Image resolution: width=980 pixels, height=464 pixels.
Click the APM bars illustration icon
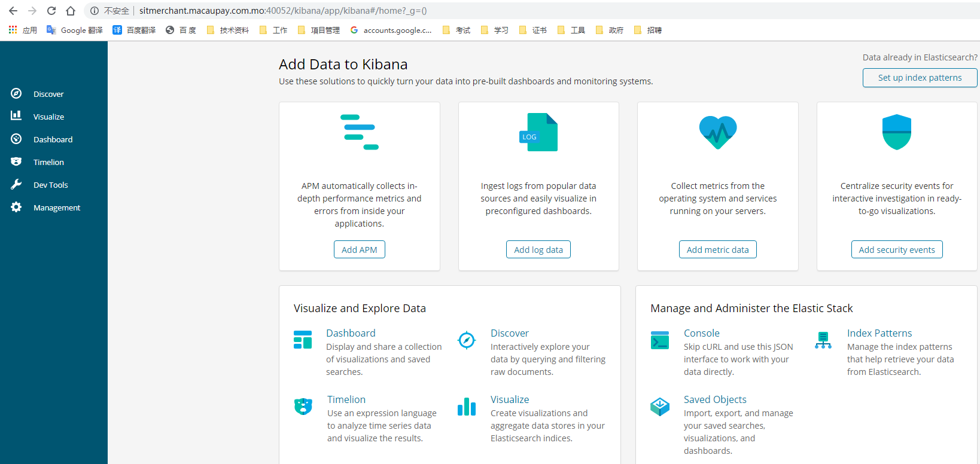360,132
